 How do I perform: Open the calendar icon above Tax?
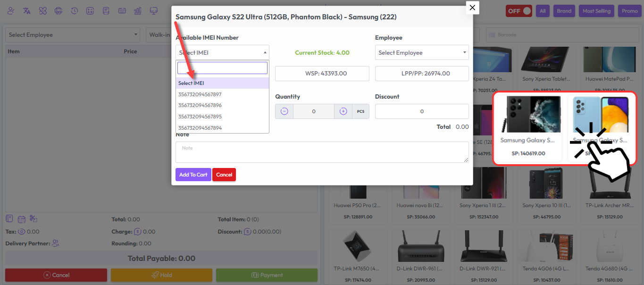pyautogui.click(x=21, y=219)
